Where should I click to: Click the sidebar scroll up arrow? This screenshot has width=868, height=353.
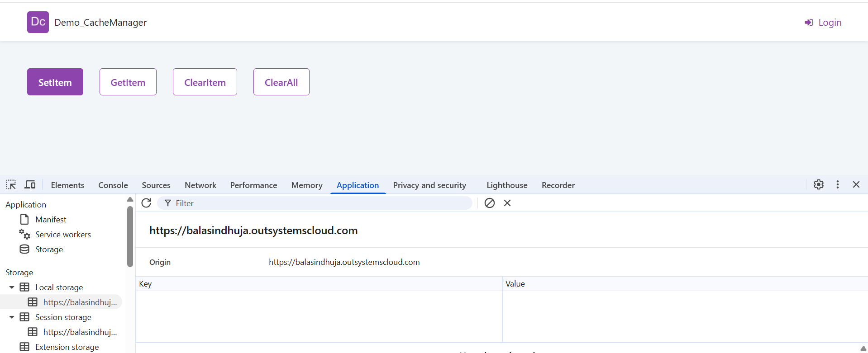point(130,199)
